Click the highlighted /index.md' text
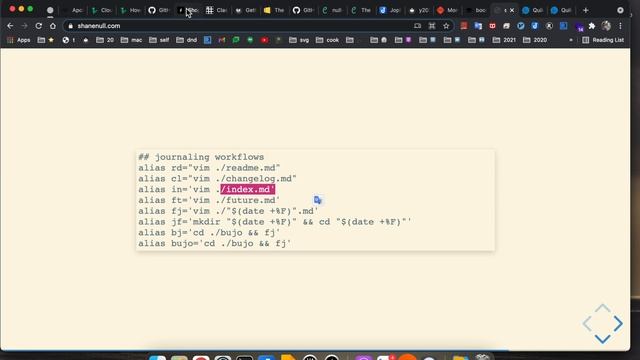 247,189
